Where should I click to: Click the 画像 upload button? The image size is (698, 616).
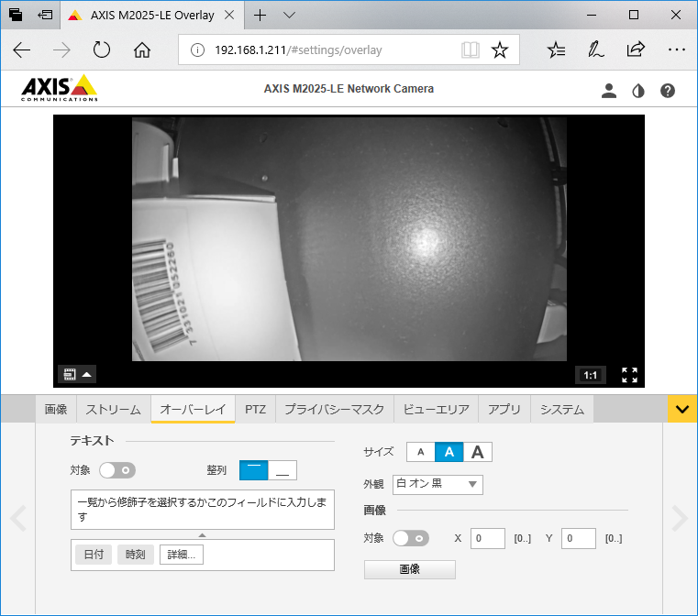click(410, 569)
